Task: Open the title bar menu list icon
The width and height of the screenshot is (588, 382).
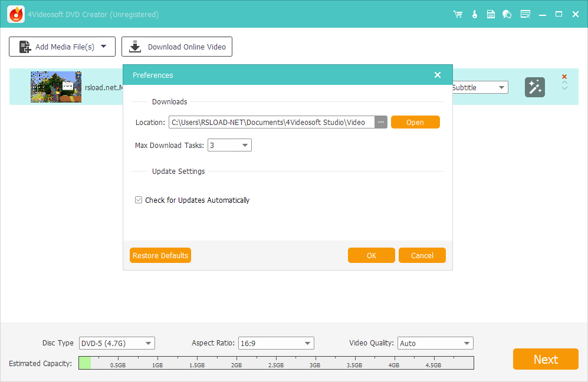Action: [x=525, y=14]
